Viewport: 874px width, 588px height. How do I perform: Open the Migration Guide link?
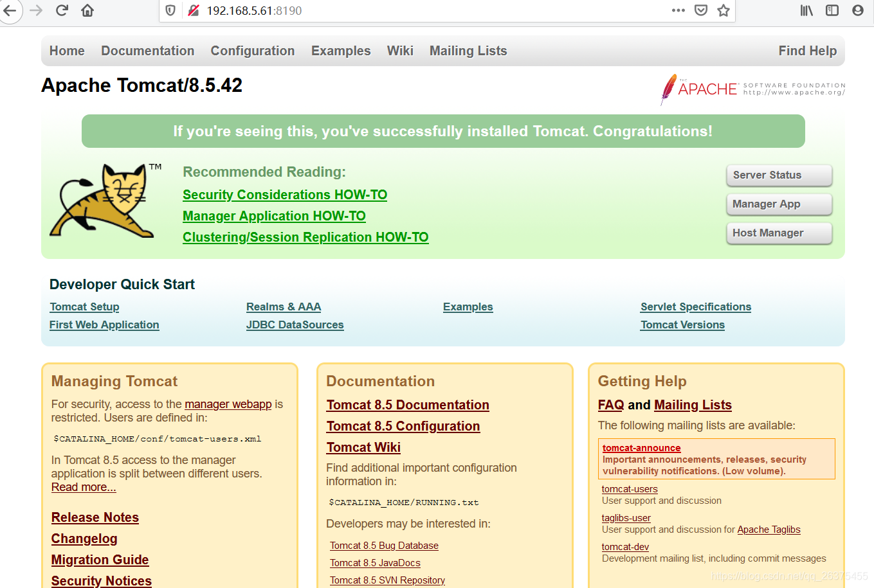point(100,560)
